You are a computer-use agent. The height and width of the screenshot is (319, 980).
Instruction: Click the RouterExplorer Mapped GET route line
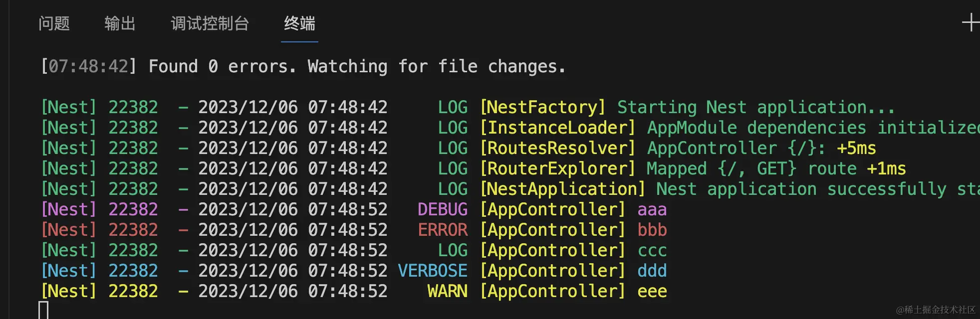(474, 168)
